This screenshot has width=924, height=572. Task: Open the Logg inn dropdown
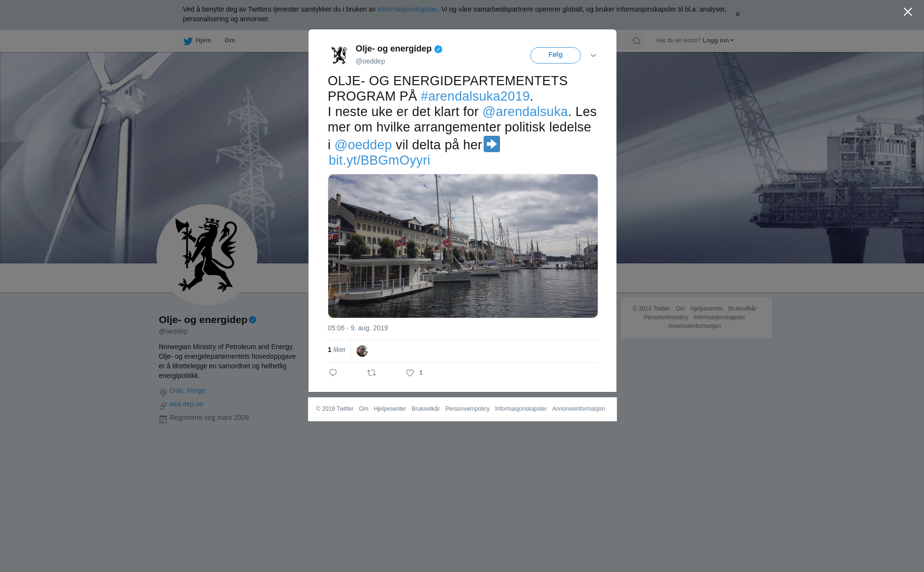(718, 40)
